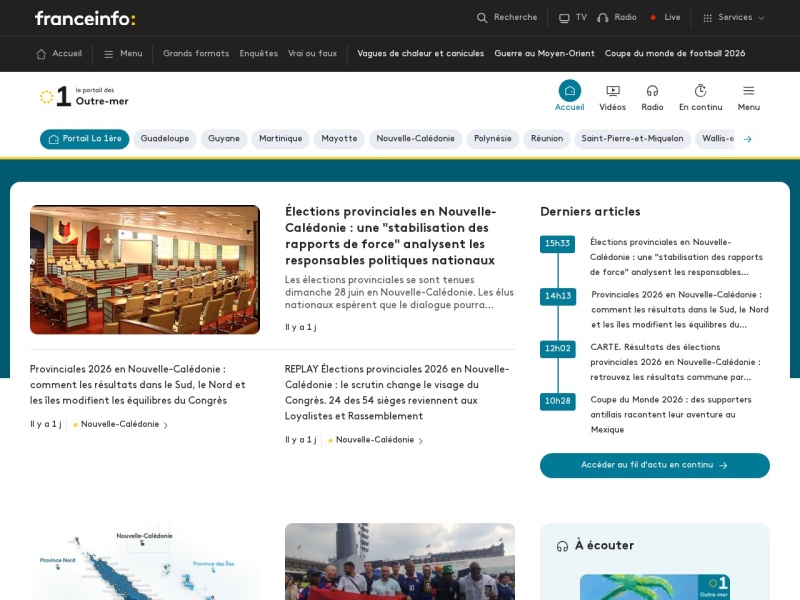Show more territories with the right arrow
This screenshot has height=600, width=800.
pos(747,139)
